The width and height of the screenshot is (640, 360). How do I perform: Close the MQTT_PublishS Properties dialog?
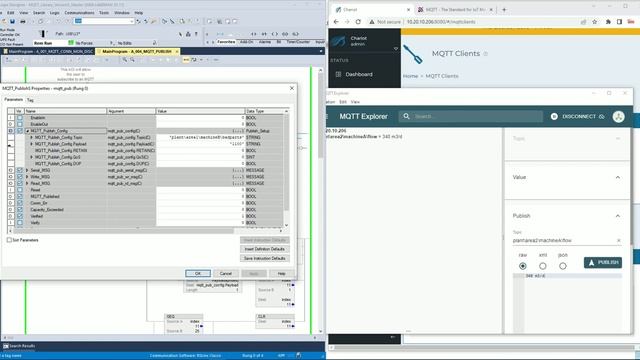pyautogui.click(x=291, y=88)
